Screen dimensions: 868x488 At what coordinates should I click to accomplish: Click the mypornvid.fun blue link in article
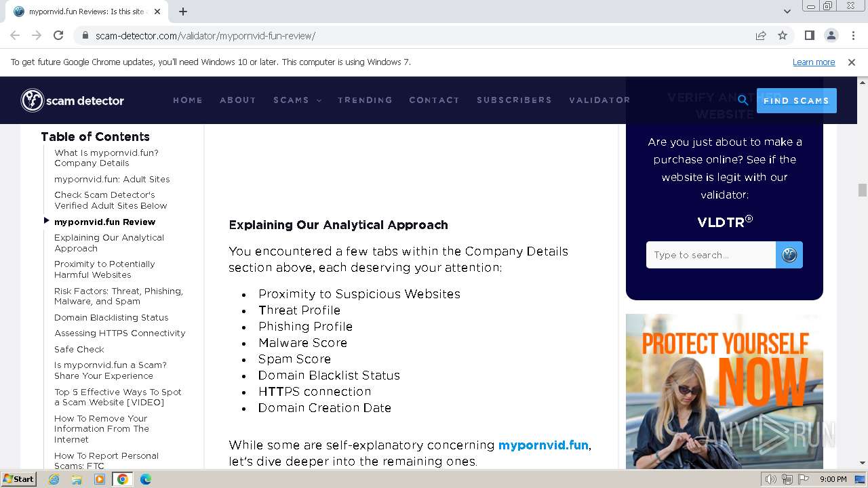(543, 445)
